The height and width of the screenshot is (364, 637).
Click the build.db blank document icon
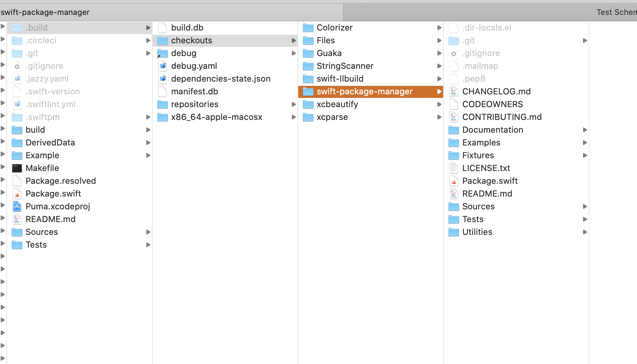pyautogui.click(x=163, y=28)
